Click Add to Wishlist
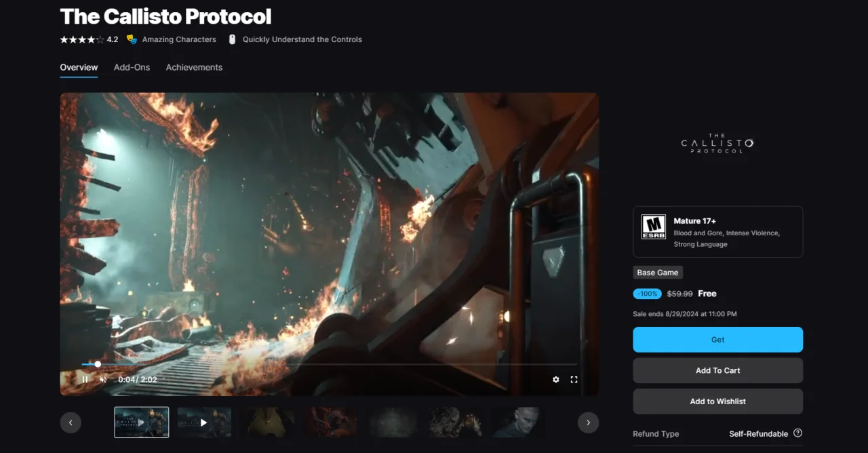The image size is (868, 453). tap(717, 401)
